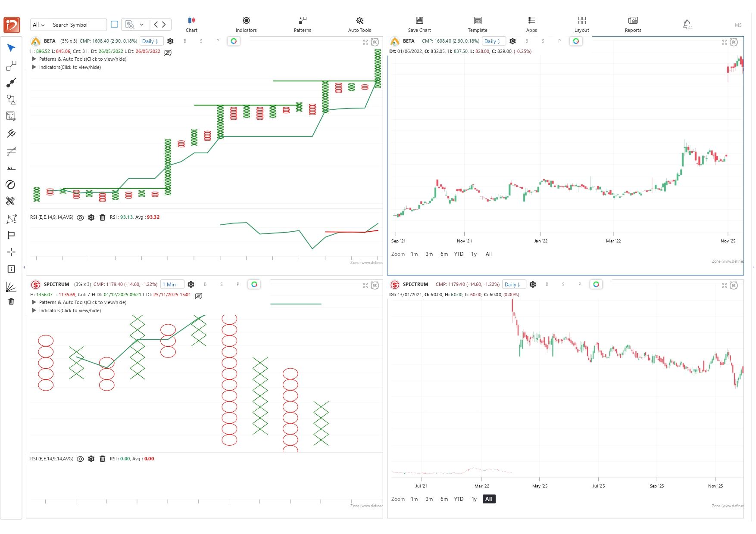Click the trash icon in left toolbar
756x534 pixels.
tap(11, 301)
